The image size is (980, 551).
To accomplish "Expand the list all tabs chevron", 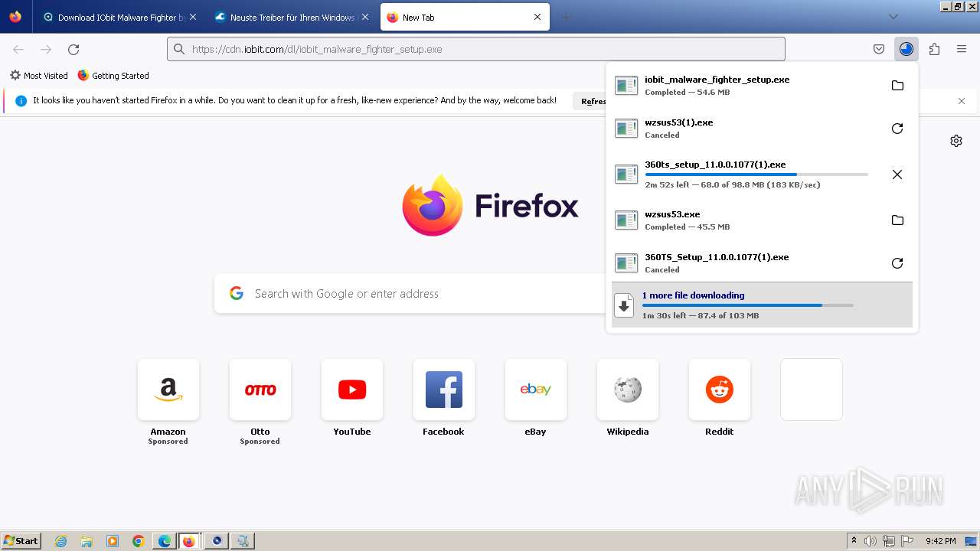I will coord(893,17).
